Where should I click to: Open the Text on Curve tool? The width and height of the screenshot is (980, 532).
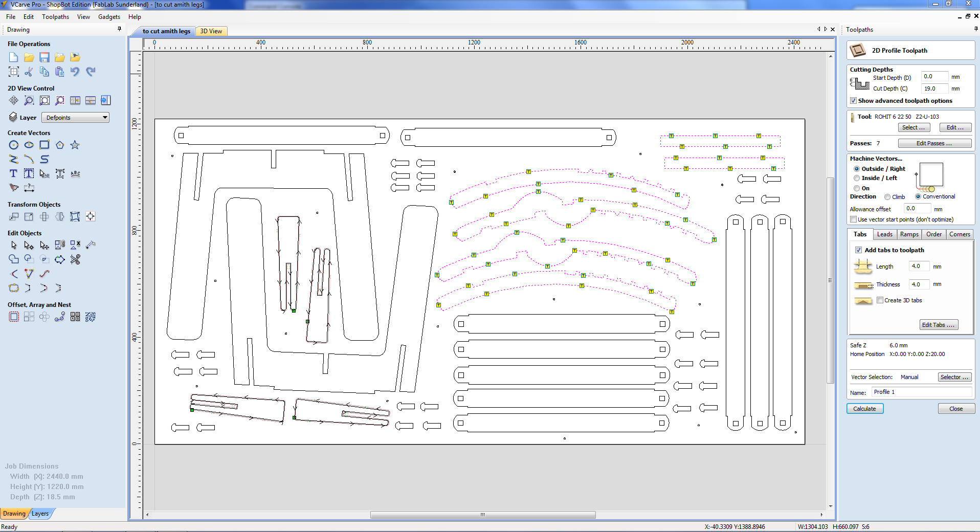pyautogui.click(x=75, y=173)
